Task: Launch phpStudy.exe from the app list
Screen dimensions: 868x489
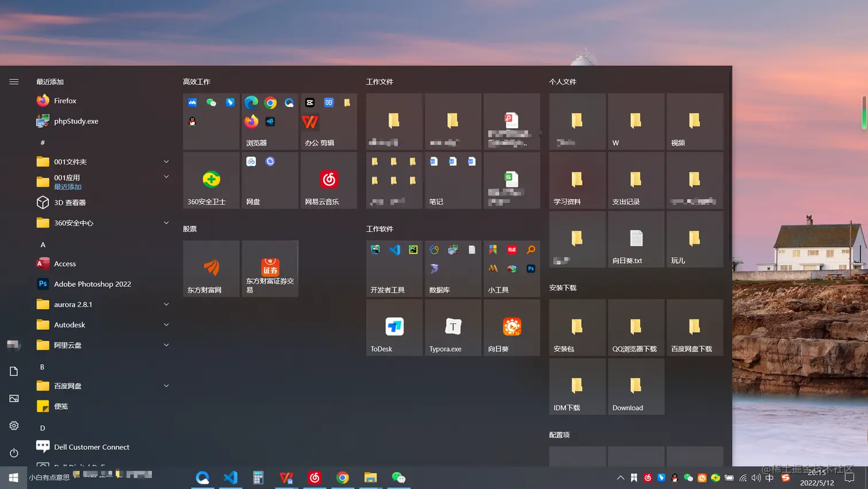Action: (103, 121)
